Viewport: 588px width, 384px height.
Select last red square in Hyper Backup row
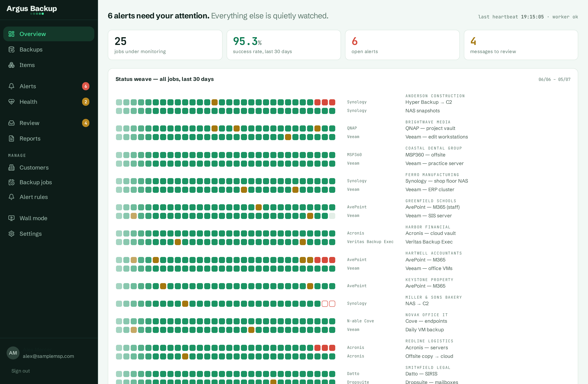(x=332, y=102)
